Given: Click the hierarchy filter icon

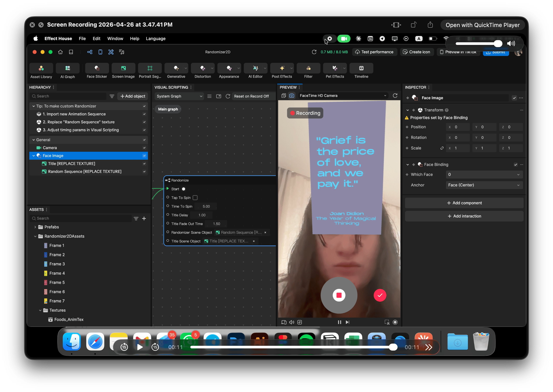Looking at the screenshot, I should pos(112,96).
